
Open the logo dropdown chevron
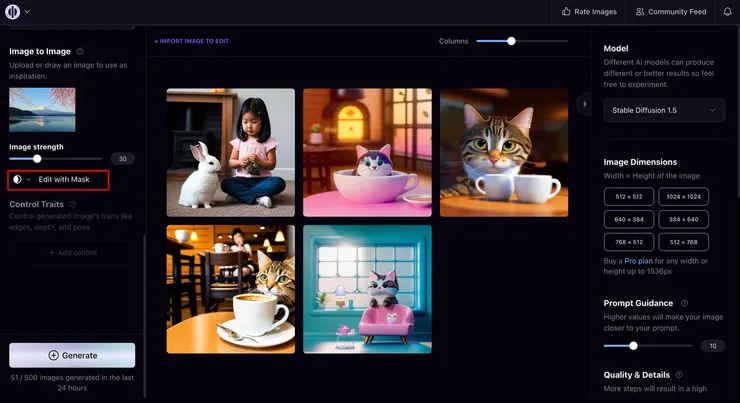tap(27, 11)
